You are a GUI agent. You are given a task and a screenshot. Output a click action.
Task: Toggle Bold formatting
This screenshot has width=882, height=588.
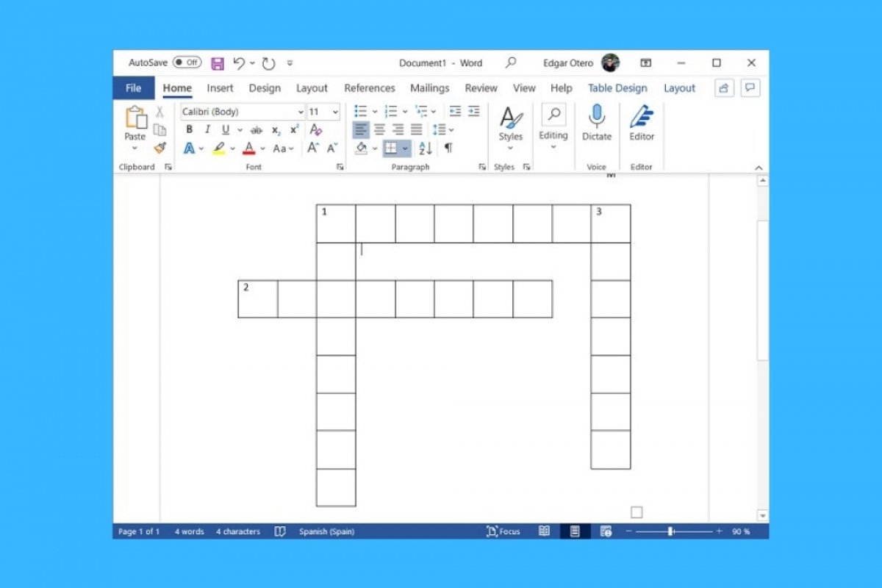point(189,129)
